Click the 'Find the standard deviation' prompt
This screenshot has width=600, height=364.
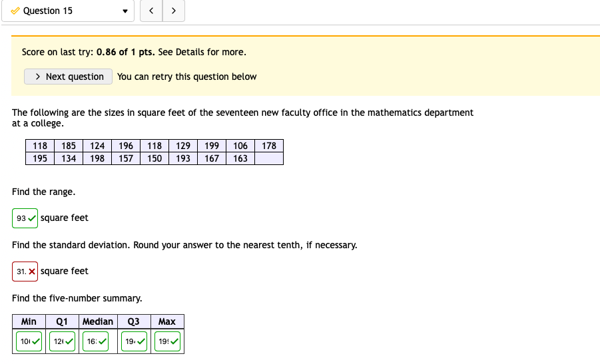184,245
